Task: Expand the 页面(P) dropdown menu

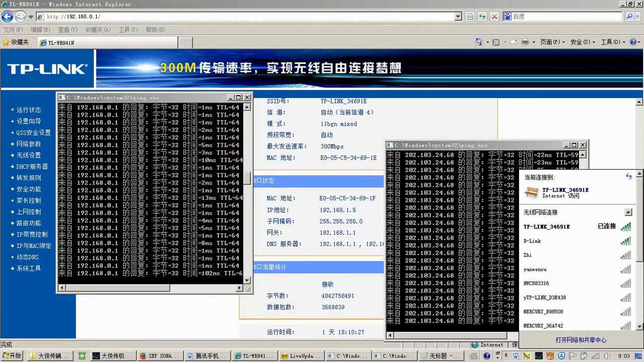Action: click(x=552, y=42)
